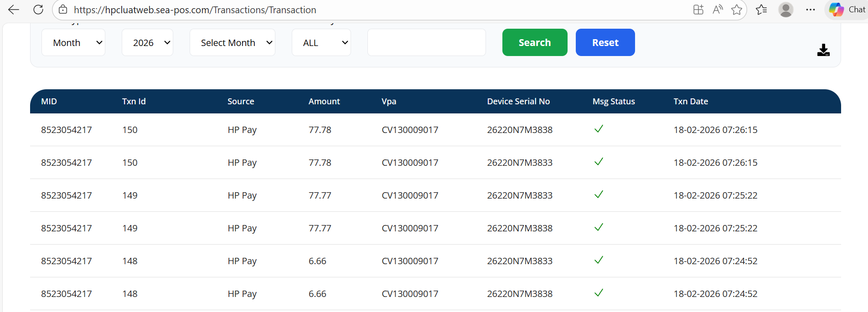
Task: Click the empty search text field
Action: pyautogui.click(x=426, y=42)
